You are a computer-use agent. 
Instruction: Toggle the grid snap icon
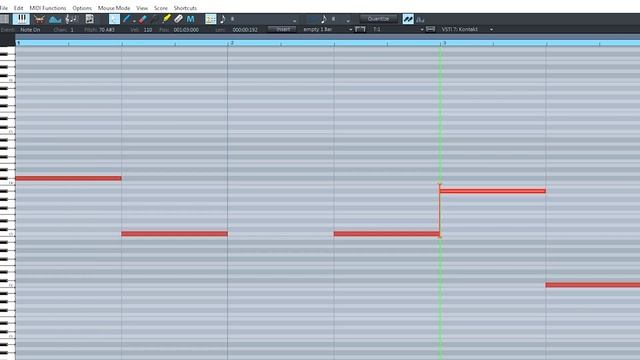pos(211,19)
